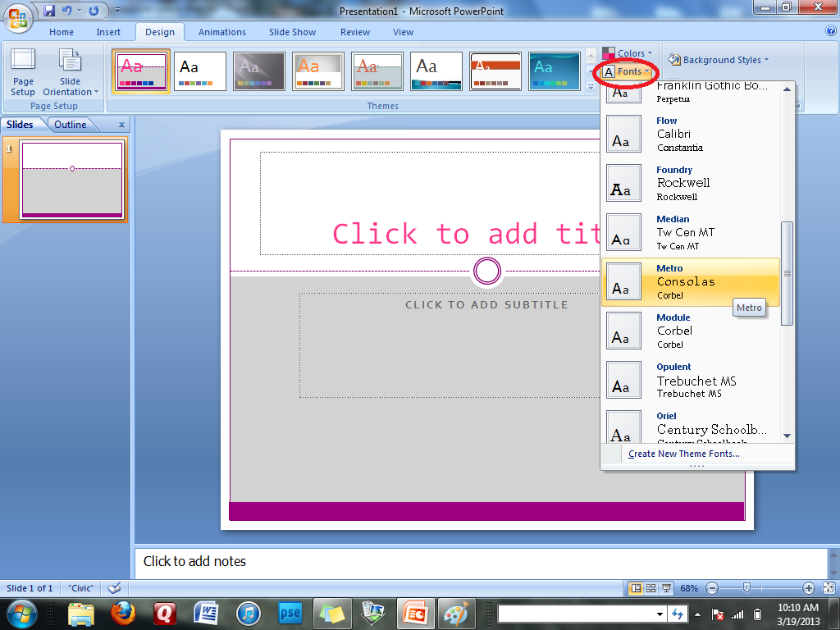Switch to the Outline pane tab
840x630 pixels.
pyautogui.click(x=71, y=125)
